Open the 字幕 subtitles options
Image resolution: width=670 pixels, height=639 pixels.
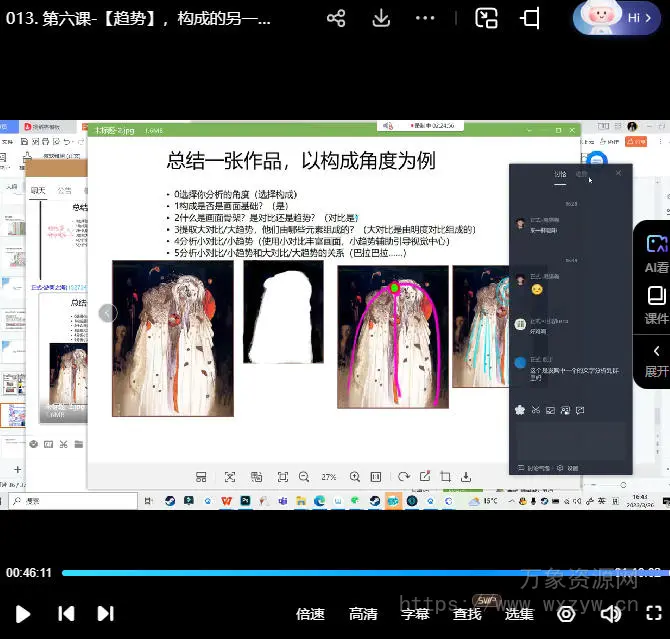pos(415,614)
